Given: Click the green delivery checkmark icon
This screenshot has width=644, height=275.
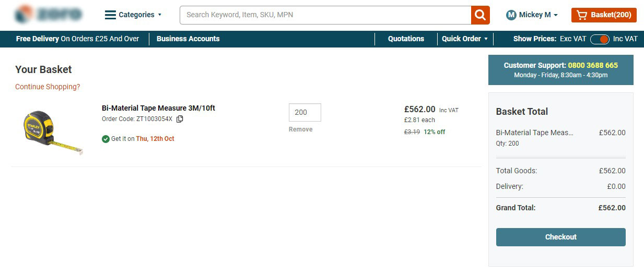Looking at the screenshot, I should click(x=106, y=139).
